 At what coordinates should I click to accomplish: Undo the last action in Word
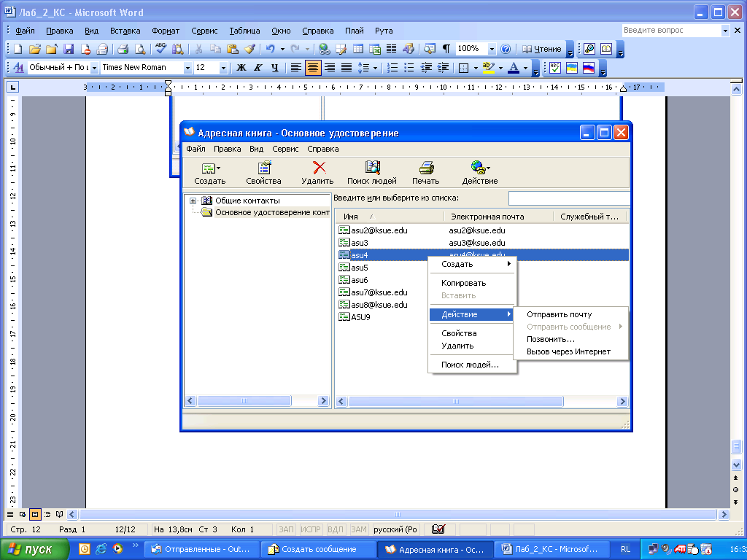coord(271,49)
